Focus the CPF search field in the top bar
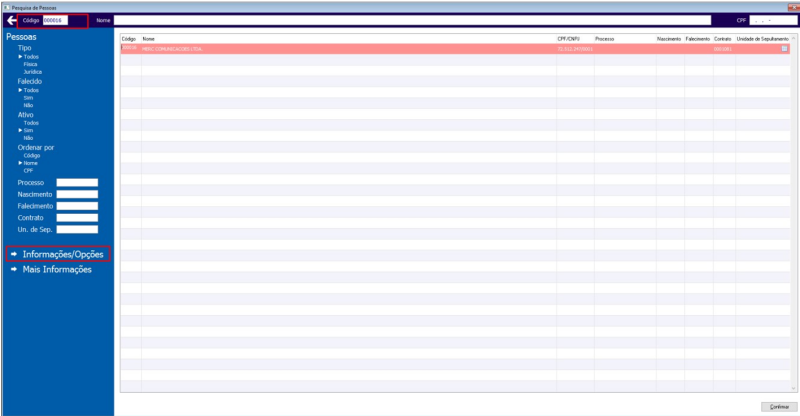Image resolution: width=800 pixels, height=416 pixels. tap(772, 20)
